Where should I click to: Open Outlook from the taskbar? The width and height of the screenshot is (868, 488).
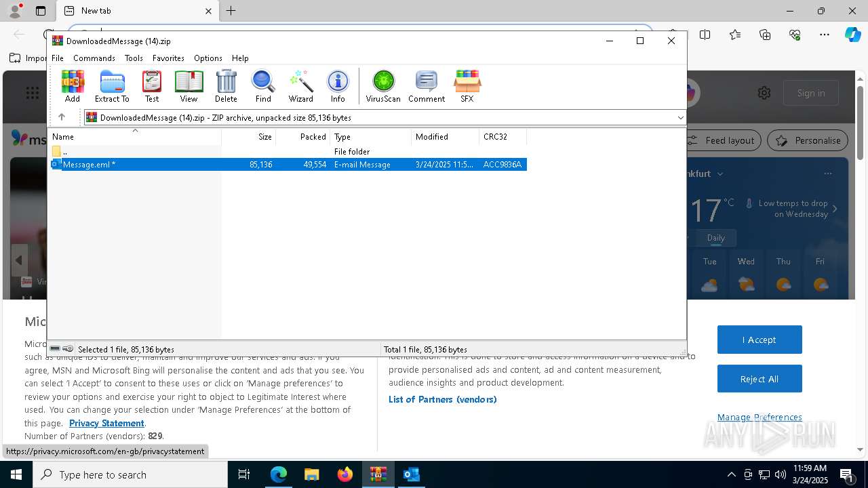click(412, 474)
